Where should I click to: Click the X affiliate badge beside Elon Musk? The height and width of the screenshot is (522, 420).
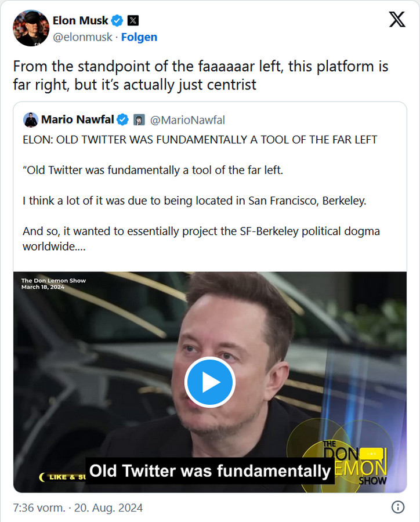coord(133,20)
